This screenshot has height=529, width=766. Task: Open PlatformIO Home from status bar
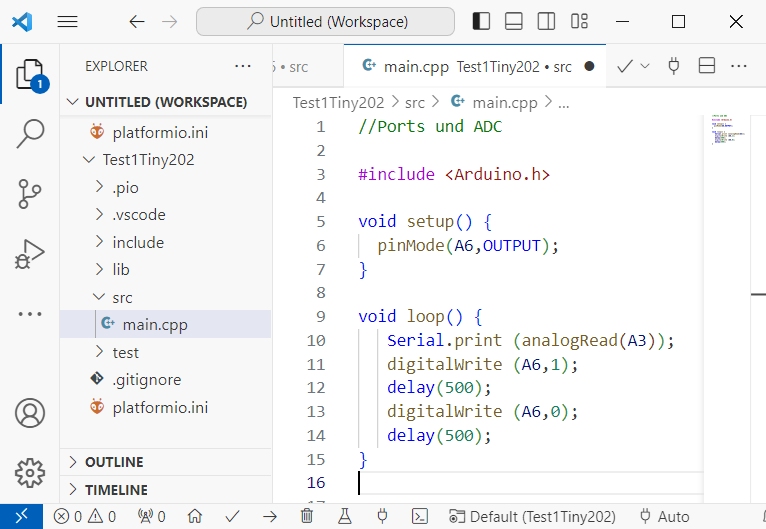195,516
